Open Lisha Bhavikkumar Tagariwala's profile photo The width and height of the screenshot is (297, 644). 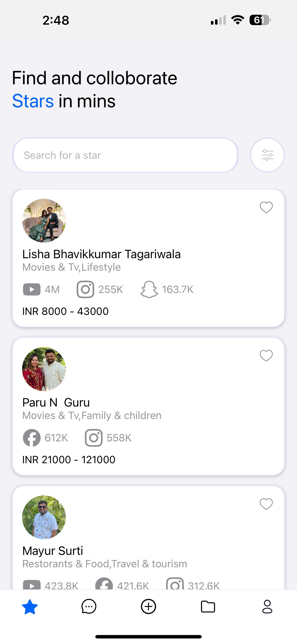tap(44, 220)
